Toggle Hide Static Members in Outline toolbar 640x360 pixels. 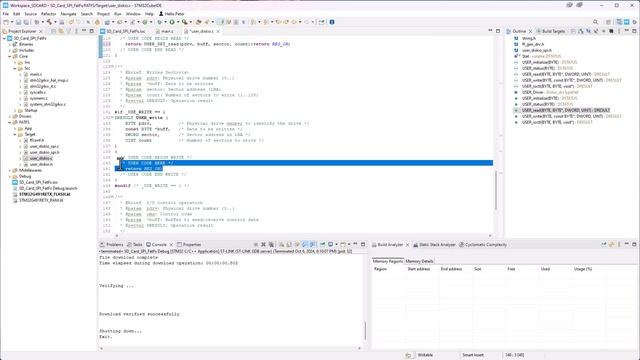coord(596,31)
